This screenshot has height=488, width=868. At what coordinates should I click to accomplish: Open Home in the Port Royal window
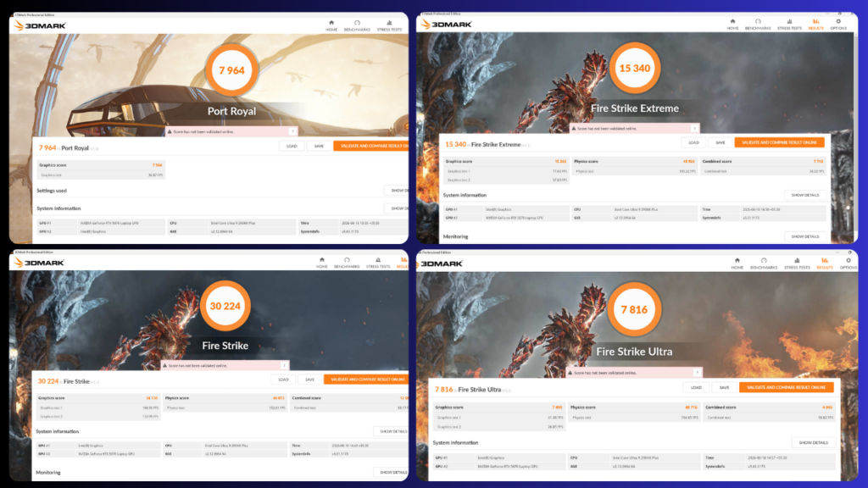[x=331, y=25]
